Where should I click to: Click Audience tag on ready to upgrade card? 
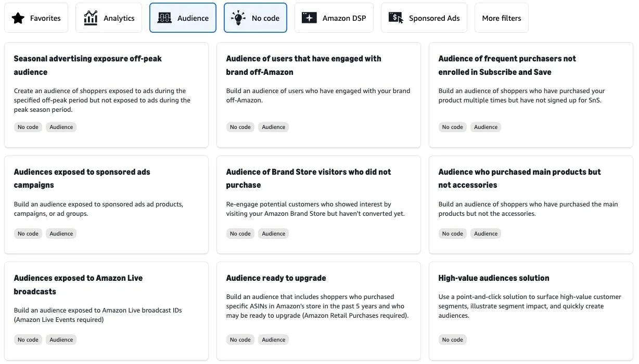pos(274,340)
